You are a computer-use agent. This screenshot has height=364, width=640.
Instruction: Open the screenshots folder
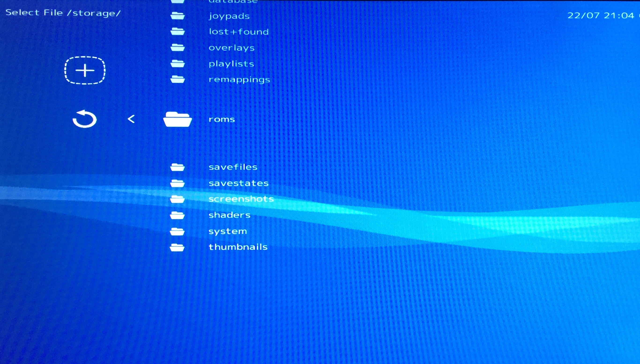241,199
